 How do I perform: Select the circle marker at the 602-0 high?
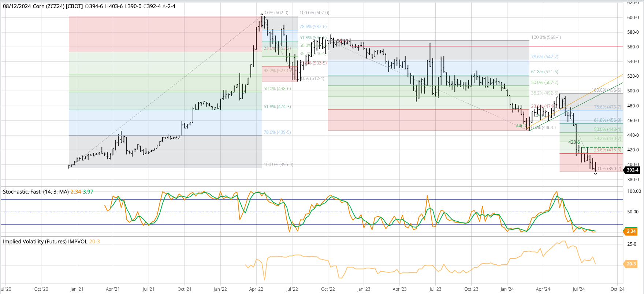(x=262, y=14)
